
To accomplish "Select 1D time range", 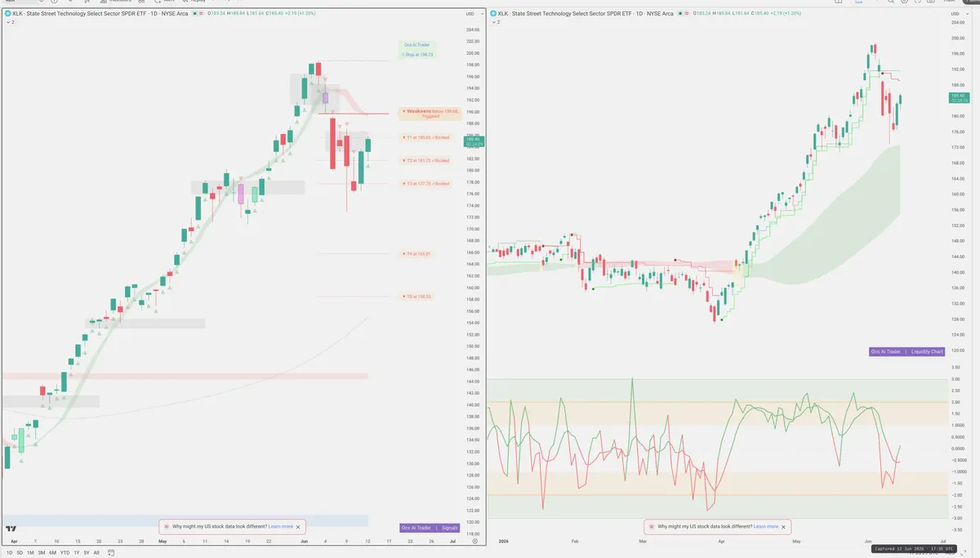I will (x=9, y=553).
